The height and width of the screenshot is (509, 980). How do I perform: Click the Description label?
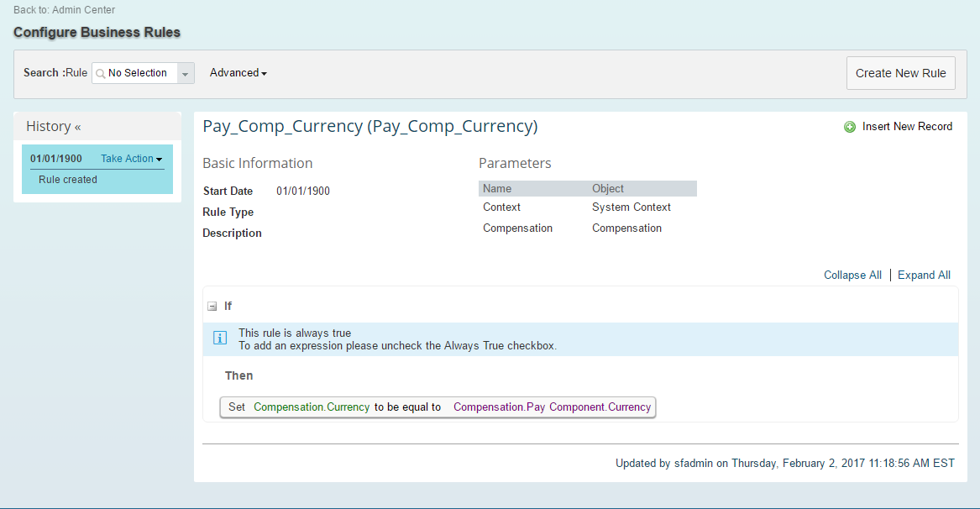click(x=232, y=234)
